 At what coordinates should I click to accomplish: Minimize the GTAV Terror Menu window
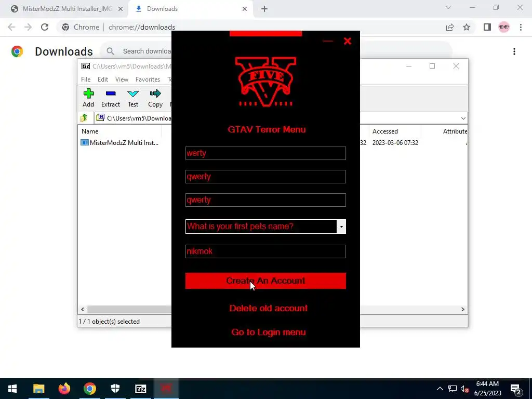[x=328, y=42]
